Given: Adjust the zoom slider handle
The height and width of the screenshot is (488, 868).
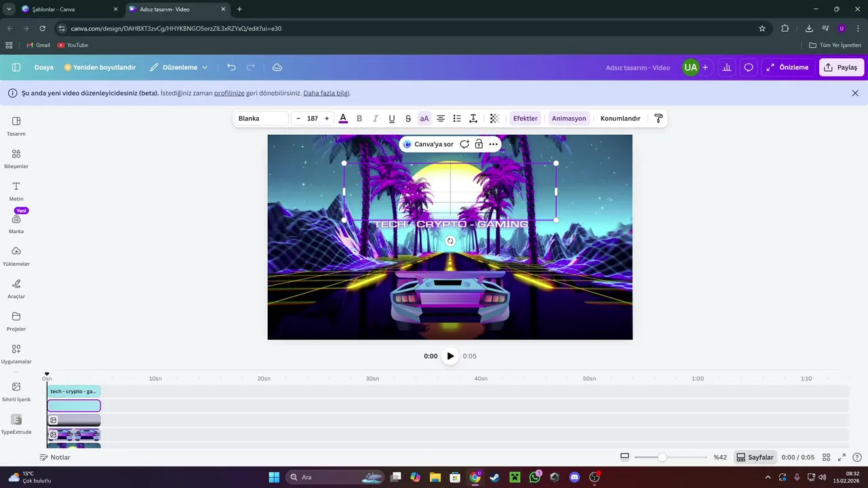Looking at the screenshot, I should [662, 457].
